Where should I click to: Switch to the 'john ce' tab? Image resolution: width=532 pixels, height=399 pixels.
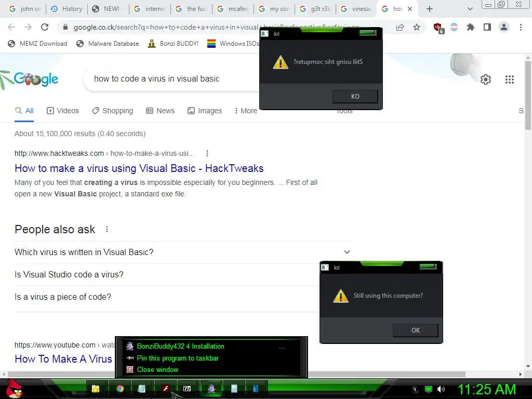(25, 9)
